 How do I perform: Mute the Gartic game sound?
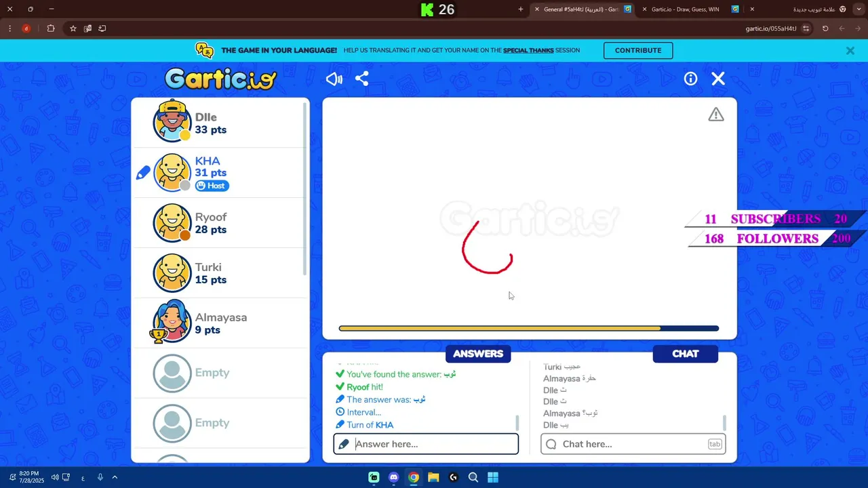334,79
